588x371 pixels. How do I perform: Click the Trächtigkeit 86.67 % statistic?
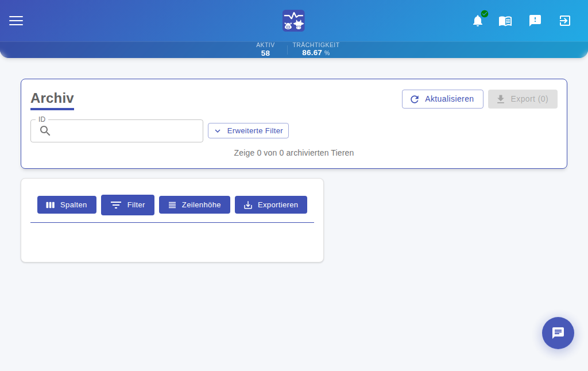coord(316,49)
